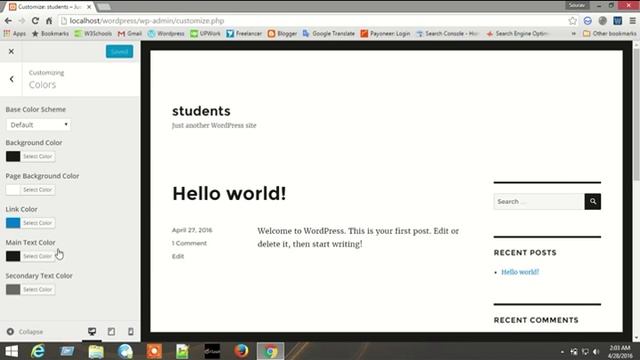
Task: Select Color for Main Text Color
Action: click(38, 256)
